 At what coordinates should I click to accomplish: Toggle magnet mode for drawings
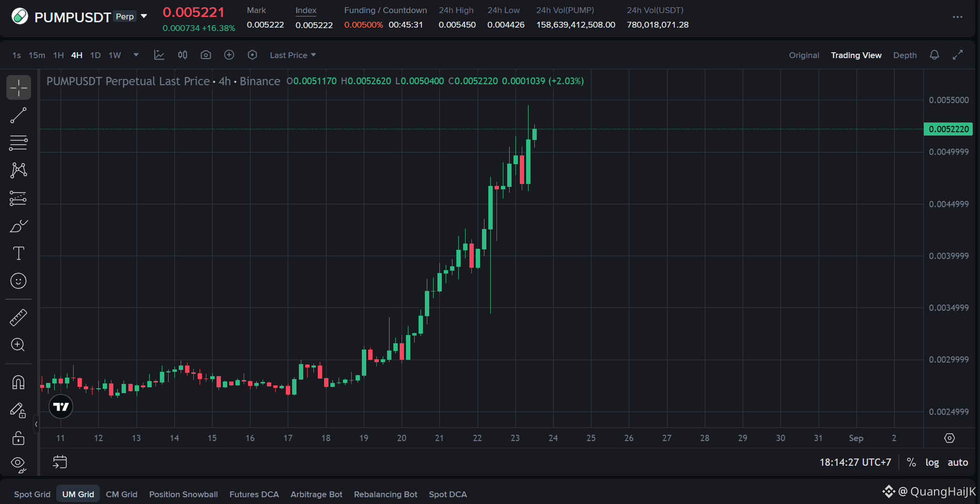18,382
